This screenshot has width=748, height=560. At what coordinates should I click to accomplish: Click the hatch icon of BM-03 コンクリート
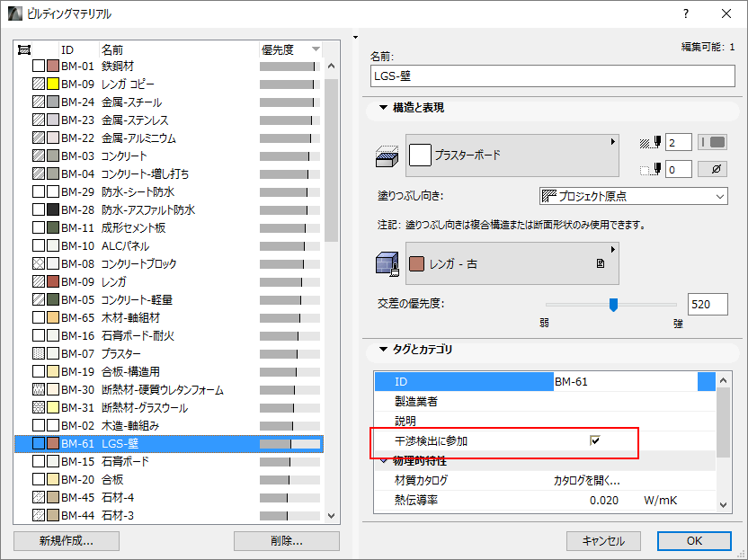point(39,156)
